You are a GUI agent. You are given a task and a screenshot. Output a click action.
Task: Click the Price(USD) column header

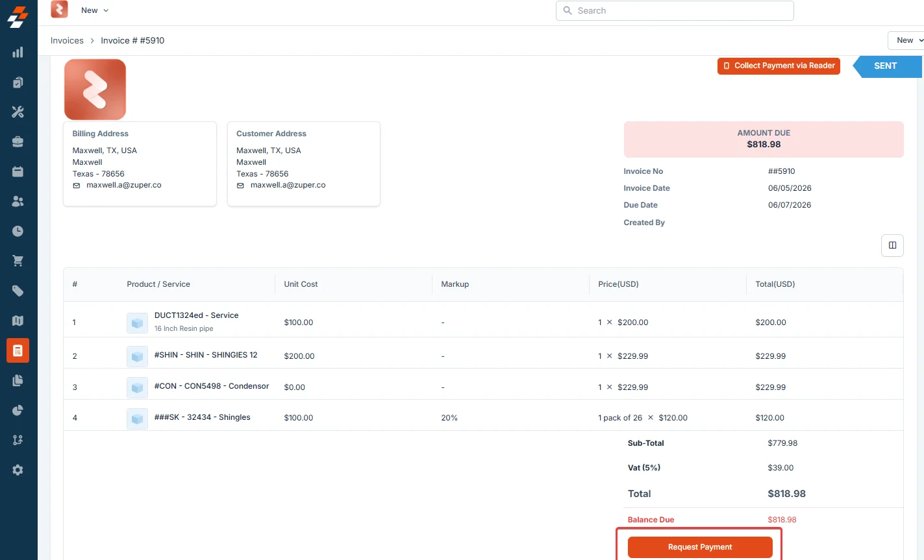(618, 284)
